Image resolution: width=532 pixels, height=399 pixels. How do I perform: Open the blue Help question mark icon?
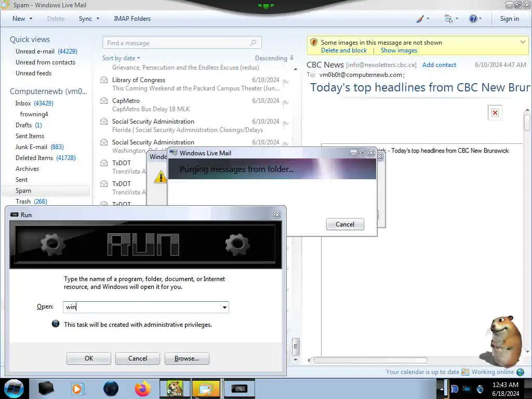click(473, 19)
